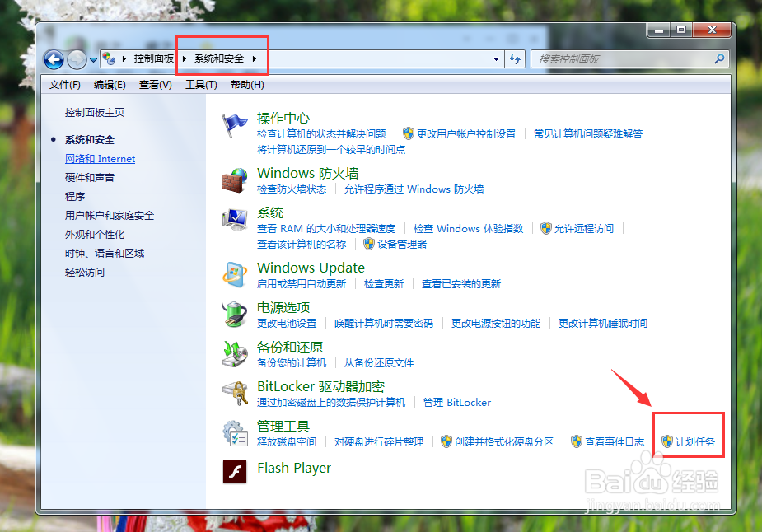Open 时钟、语言和区域 category
The height and width of the screenshot is (532, 762).
pyautogui.click(x=105, y=253)
